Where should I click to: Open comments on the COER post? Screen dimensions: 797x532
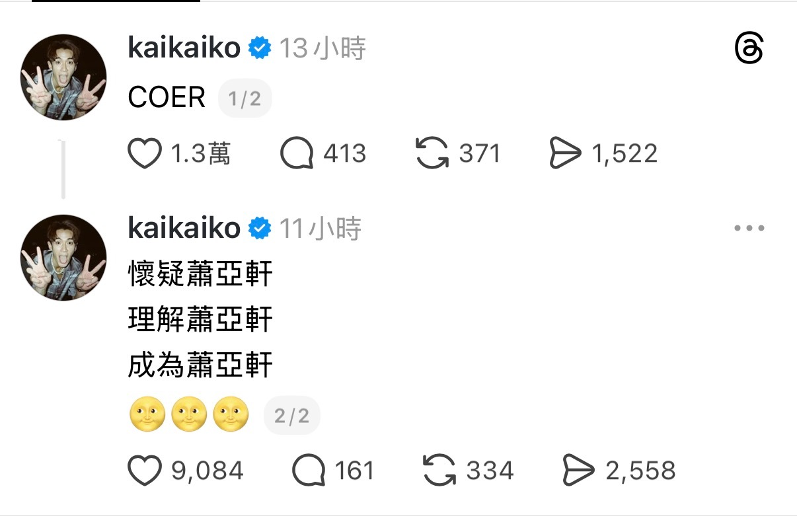pyautogui.click(x=297, y=153)
